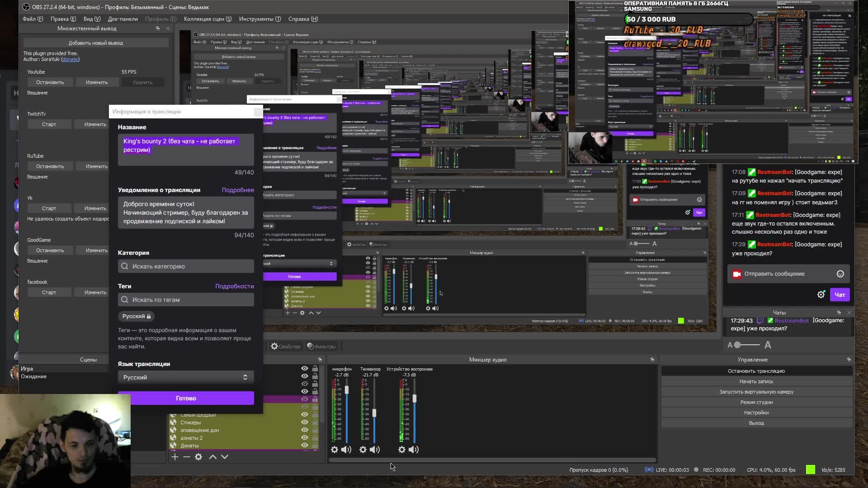Add a new source with plus icon

175,457
